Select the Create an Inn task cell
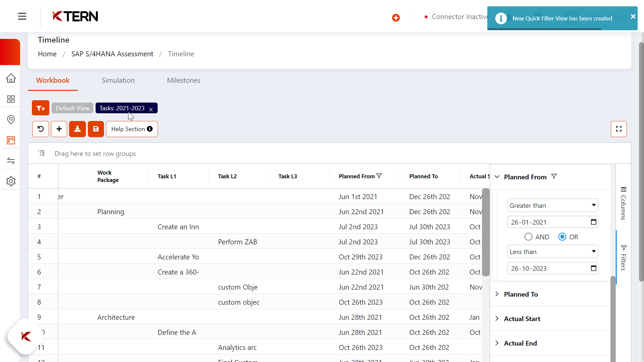The height and width of the screenshot is (362, 644). point(178,227)
